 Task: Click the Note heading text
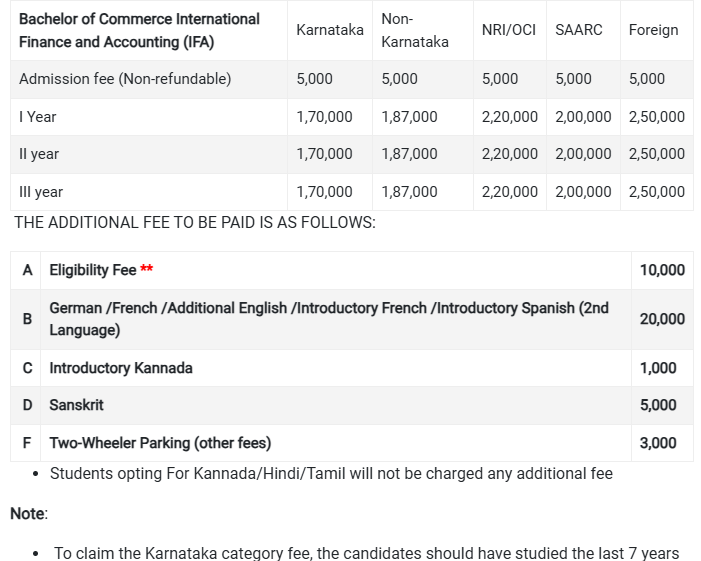(28, 514)
